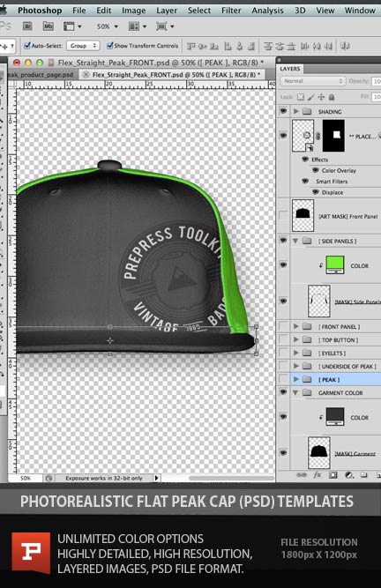Switch to the product_page.psd document tab
Image resolution: width=381 pixels, height=588 pixels.
pos(42,75)
